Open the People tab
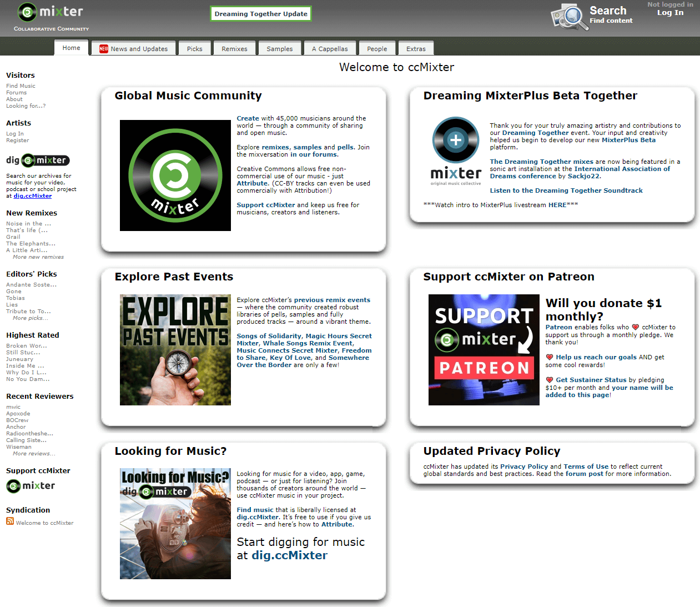The width and height of the screenshot is (700, 607). point(377,49)
